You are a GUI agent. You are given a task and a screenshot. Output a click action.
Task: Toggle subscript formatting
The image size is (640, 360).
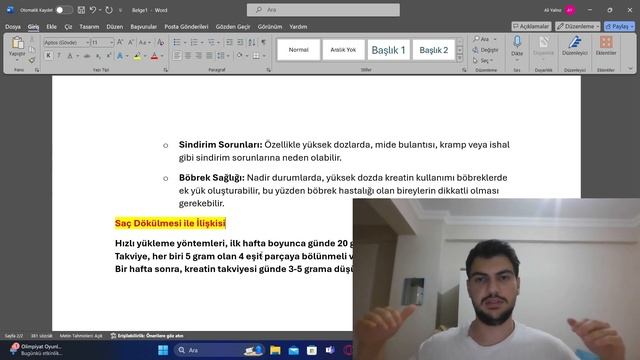point(98,56)
